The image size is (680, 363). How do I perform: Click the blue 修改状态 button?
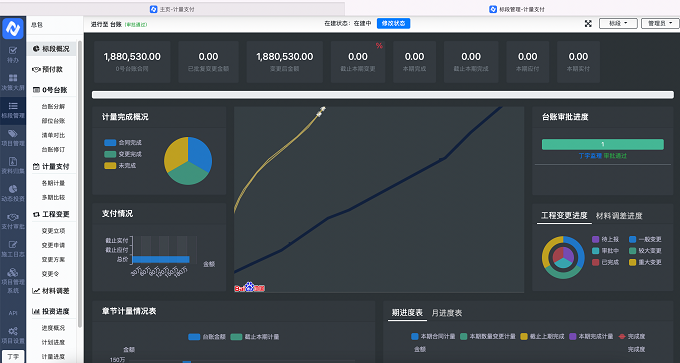tap(393, 23)
